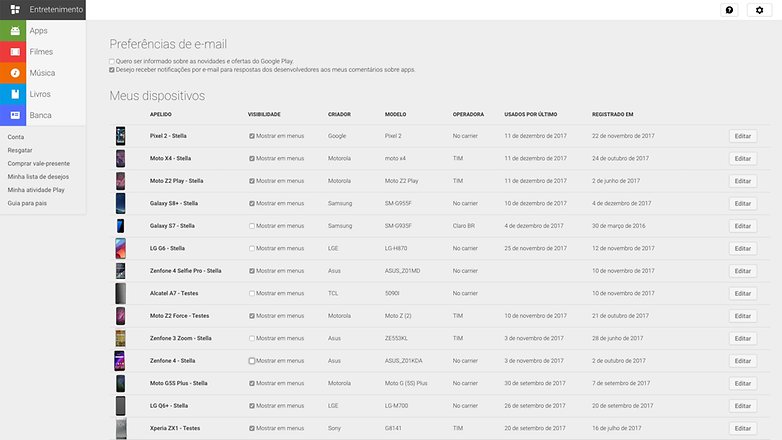Check Mostrar em menus for Alcatel A7
This screenshot has width=782, height=440.
[x=252, y=293]
